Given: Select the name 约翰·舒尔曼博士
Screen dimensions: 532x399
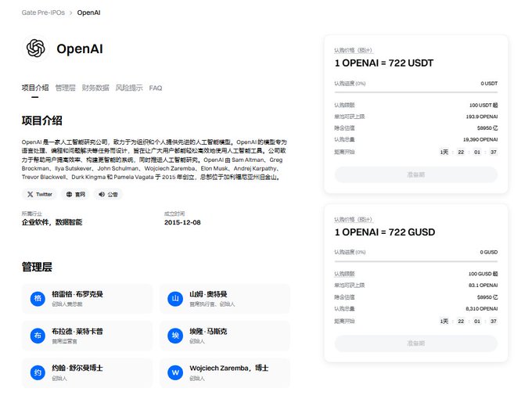Looking at the screenshot, I should point(77,368).
